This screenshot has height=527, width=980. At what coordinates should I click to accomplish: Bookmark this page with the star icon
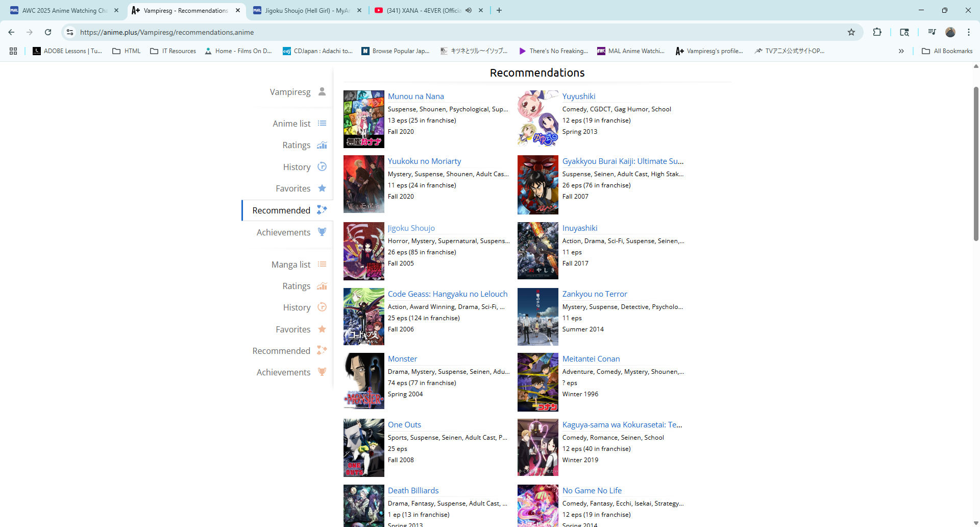click(851, 32)
